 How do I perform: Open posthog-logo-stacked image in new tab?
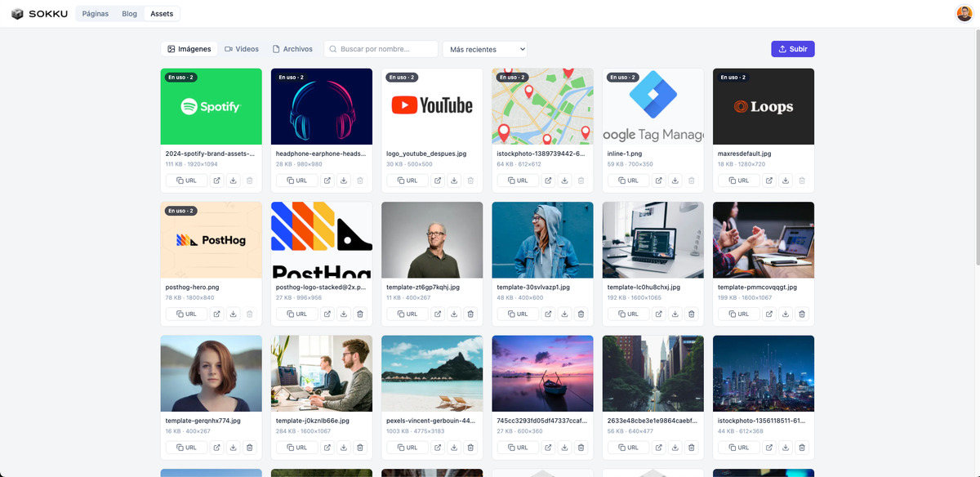click(327, 314)
